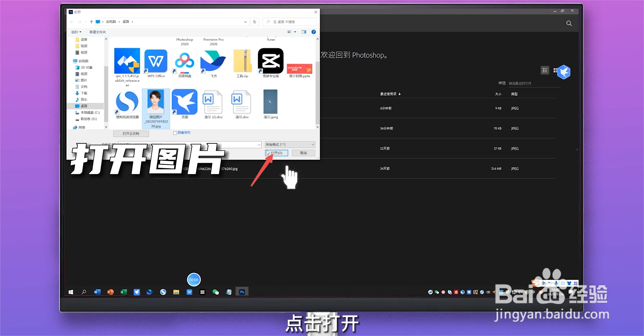Click the 类型 column header in Photoshop

point(514,94)
